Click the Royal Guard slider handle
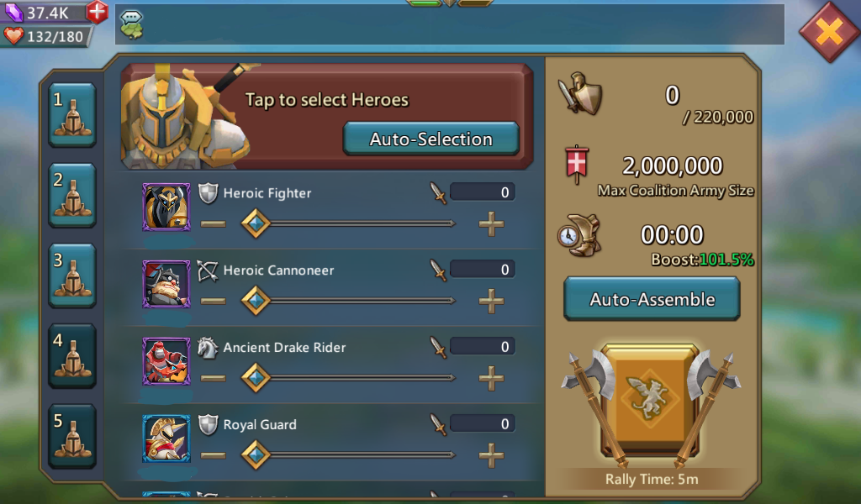 (x=256, y=455)
